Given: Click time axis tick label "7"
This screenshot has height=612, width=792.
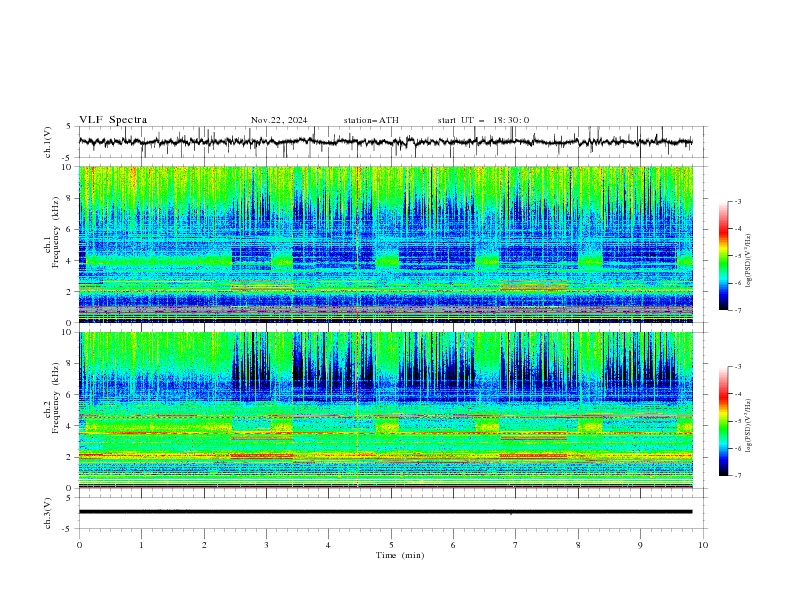Looking at the screenshot, I should (x=516, y=545).
